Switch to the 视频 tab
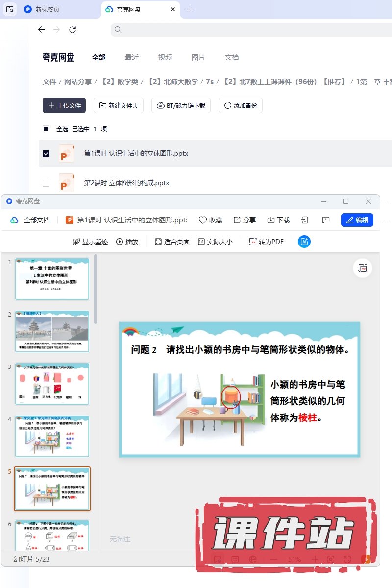Screen dimensions: 392x588 (x=165, y=57)
